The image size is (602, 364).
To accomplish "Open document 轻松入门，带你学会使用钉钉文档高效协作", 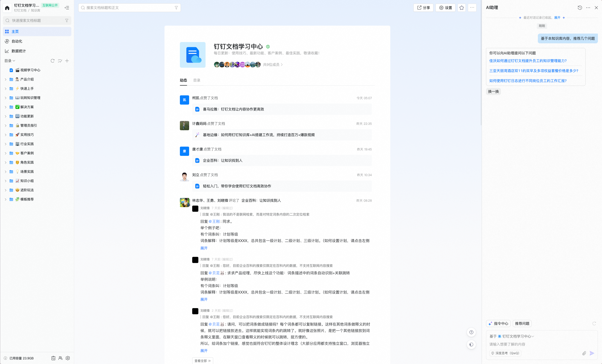I will [x=282, y=186].
